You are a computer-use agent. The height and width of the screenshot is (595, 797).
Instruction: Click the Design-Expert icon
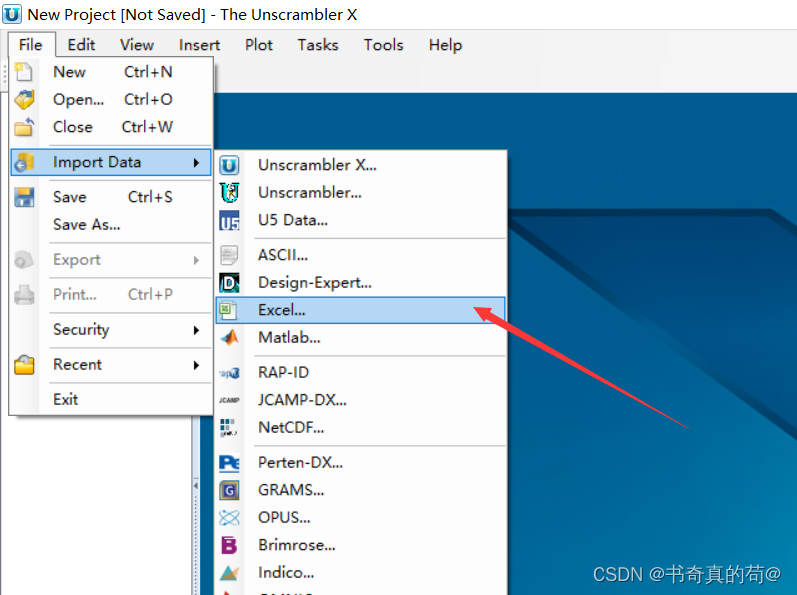229,283
